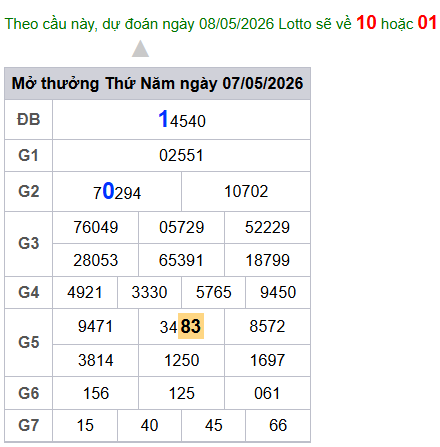Select the G3 number 65391
The height and width of the screenshot is (447, 440).
[x=181, y=260]
